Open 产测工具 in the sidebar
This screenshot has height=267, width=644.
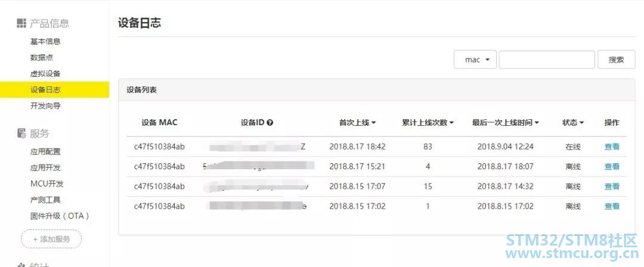45,200
